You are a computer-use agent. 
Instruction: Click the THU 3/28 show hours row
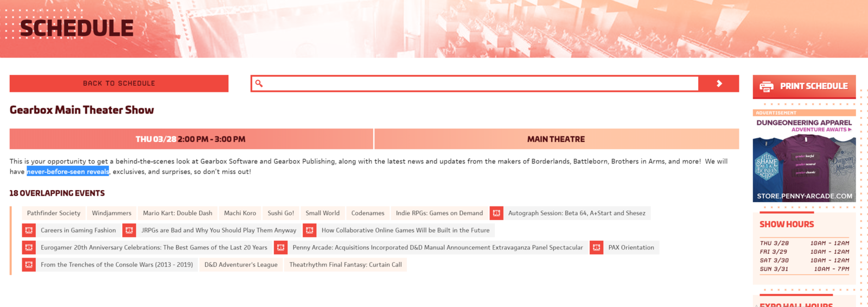(804, 243)
